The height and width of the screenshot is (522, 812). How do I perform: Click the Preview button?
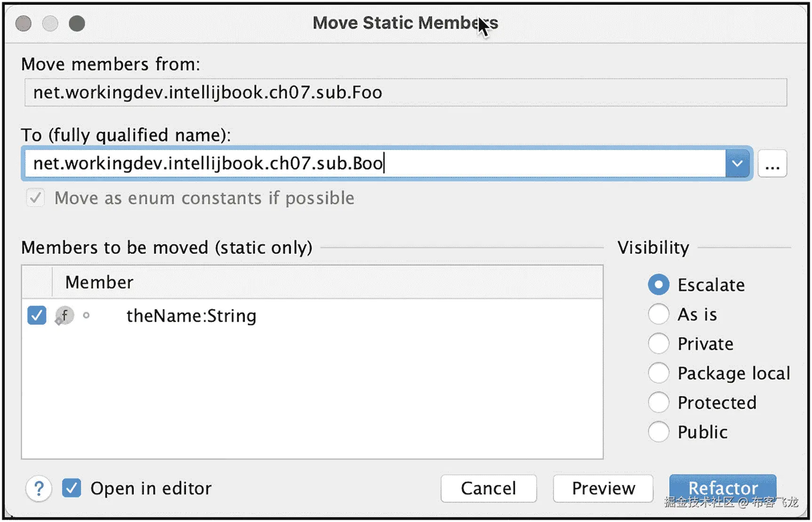603,489
